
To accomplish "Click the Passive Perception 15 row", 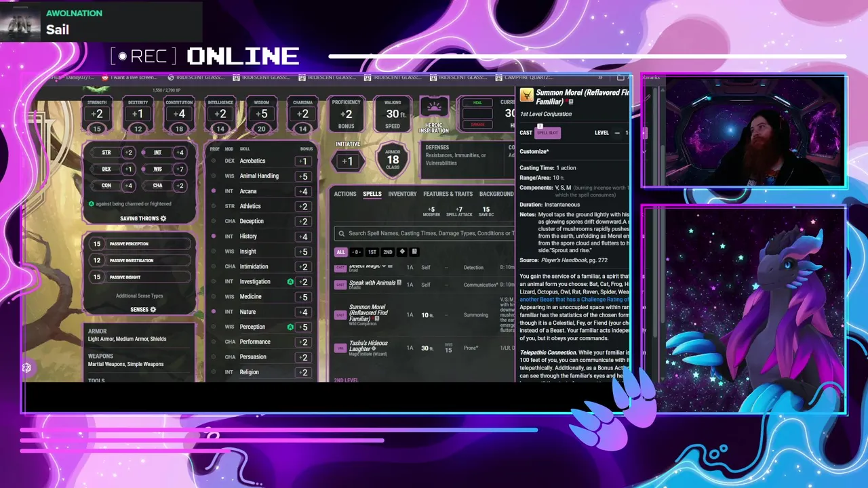I will [139, 244].
